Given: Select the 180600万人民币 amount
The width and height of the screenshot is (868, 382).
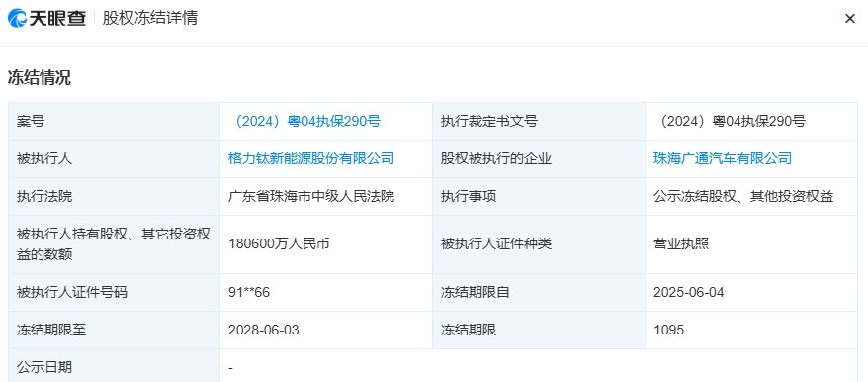Looking at the screenshot, I should click(x=279, y=244).
